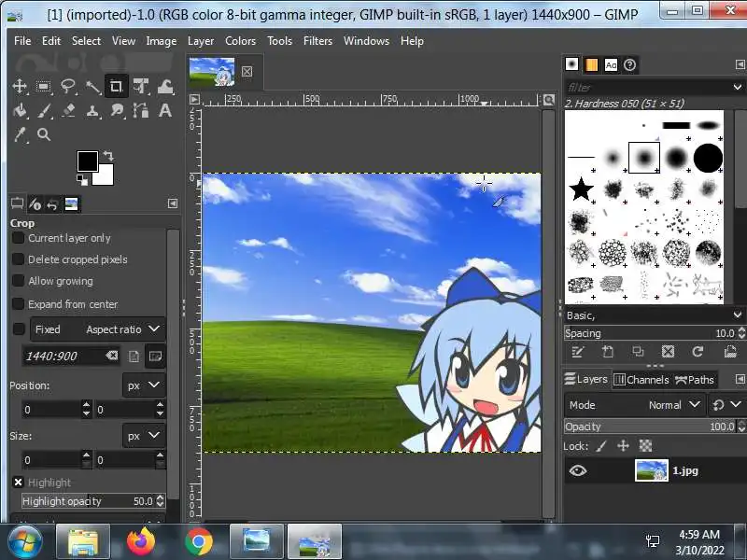747x560 pixels.
Task: Open the Basic, brush tags dropdown
Action: tap(738, 315)
